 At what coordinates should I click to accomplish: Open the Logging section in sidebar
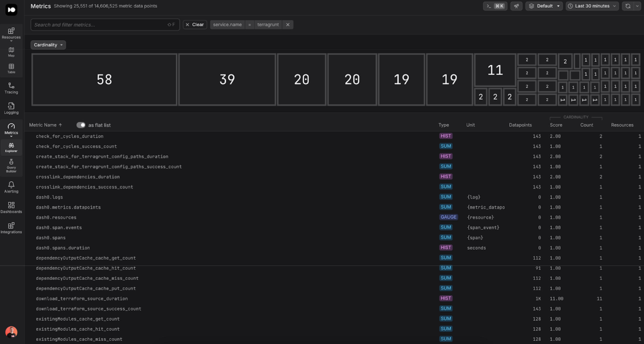[x=11, y=109]
